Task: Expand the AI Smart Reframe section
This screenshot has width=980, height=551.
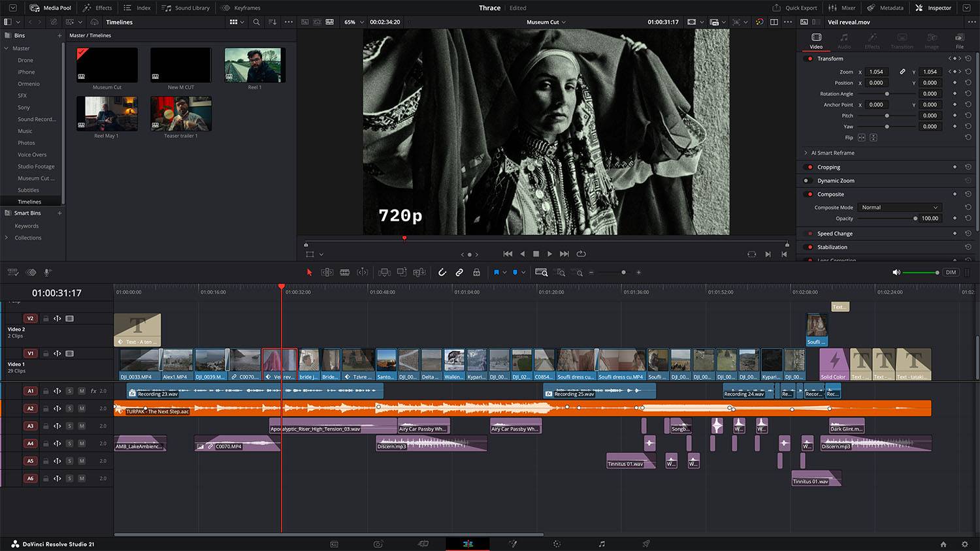Action: point(806,153)
